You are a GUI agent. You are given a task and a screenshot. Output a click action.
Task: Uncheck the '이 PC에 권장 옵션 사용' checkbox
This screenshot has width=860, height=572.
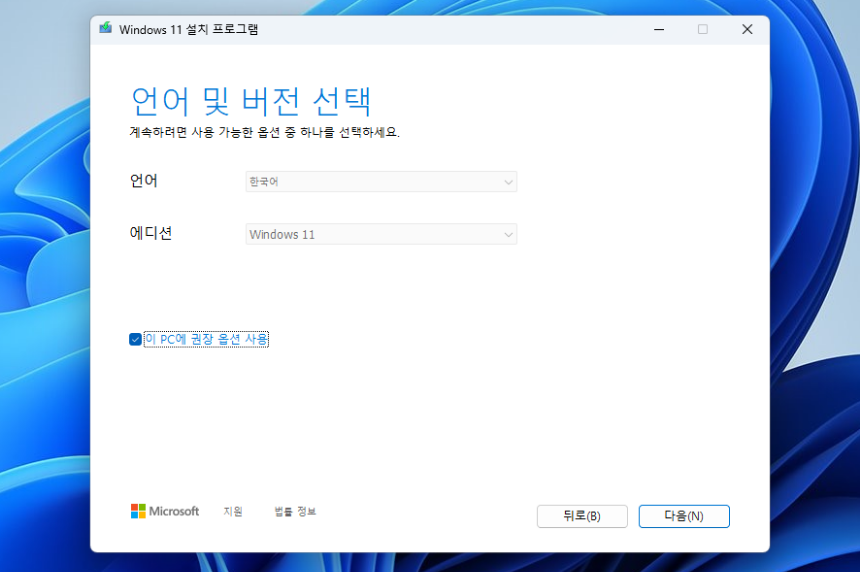click(x=135, y=339)
